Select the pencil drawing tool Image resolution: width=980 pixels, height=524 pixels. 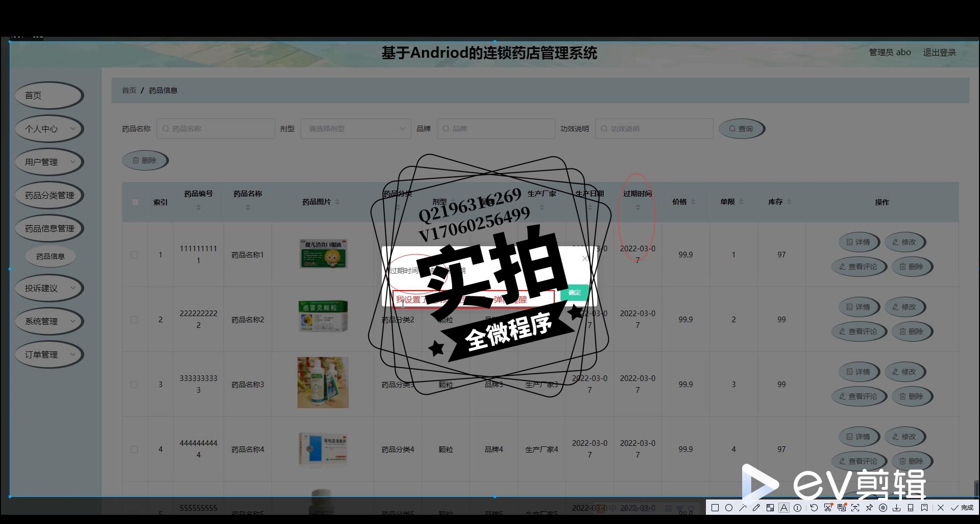tap(756, 508)
